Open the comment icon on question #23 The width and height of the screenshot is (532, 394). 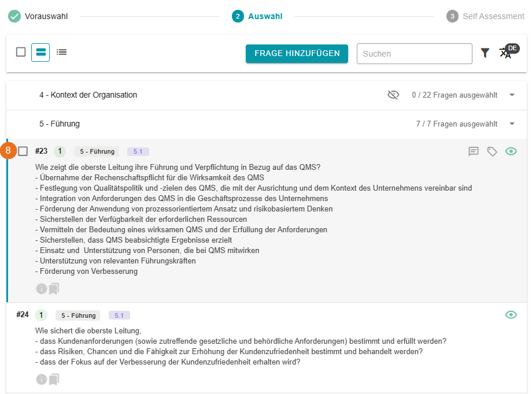point(474,151)
